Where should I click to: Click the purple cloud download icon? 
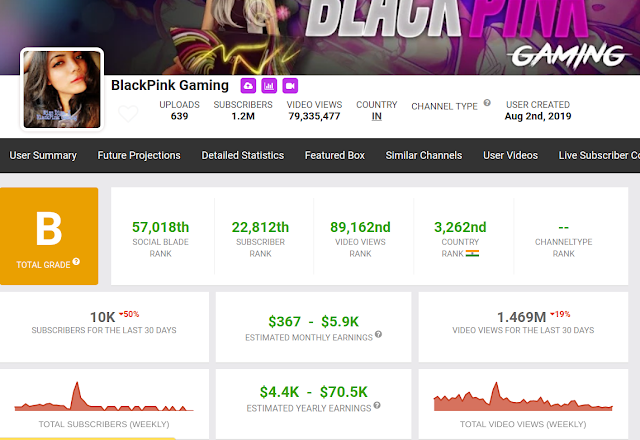pos(248,86)
